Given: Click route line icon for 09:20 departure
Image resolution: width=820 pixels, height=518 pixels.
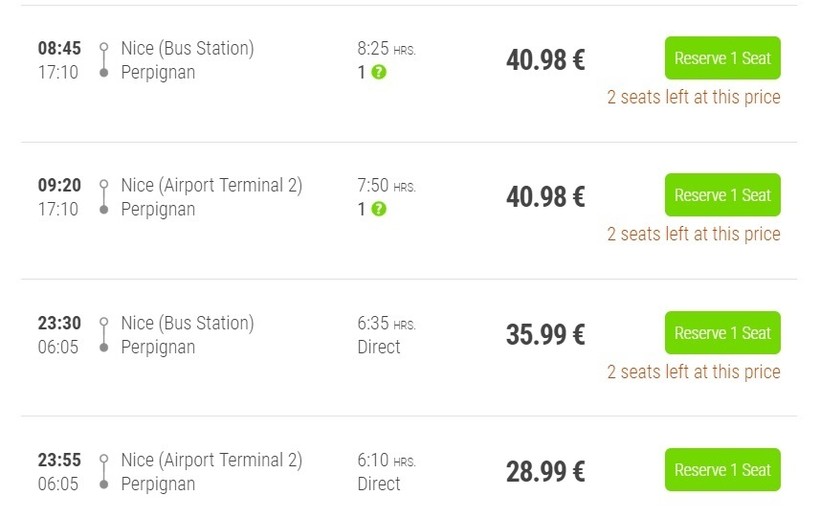Looking at the screenshot, I should (x=103, y=197).
